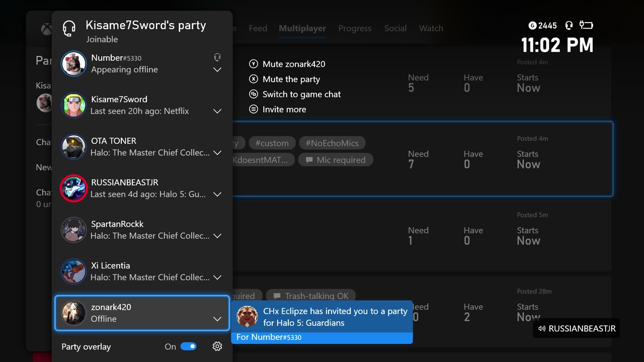Click the menu button icon for Invite more
This screenshot has width=644, height=362.
coord(254,109)
